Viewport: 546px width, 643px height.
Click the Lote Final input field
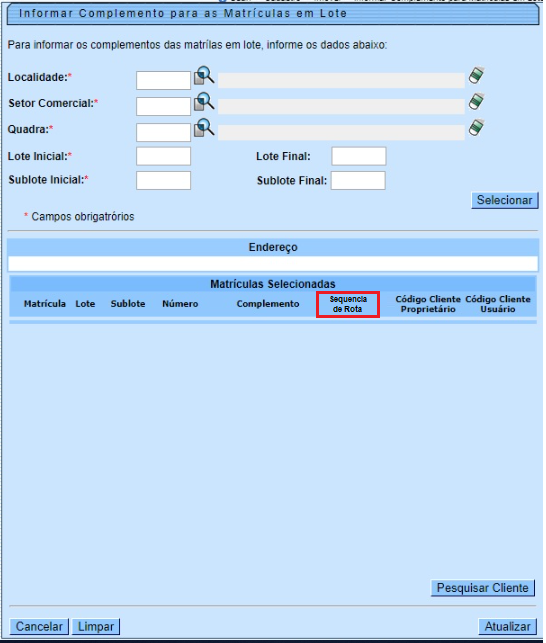coord(359,156)
